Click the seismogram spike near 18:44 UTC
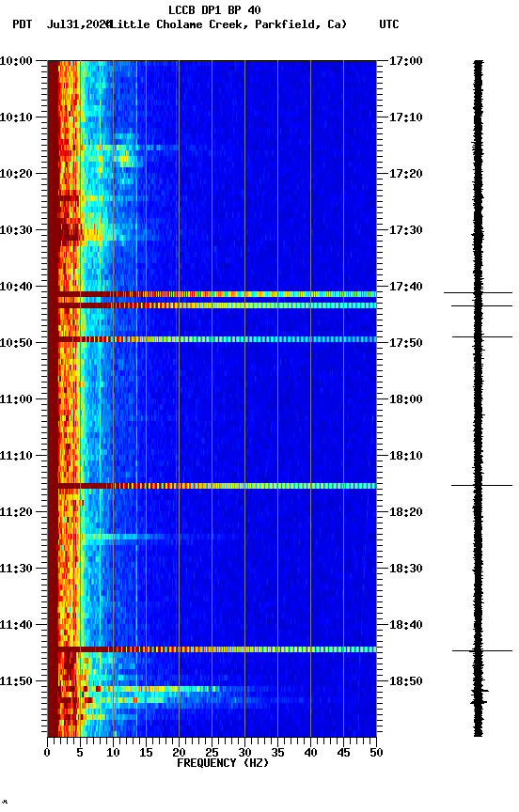Viewport: 519px width, 812px height. pos(481,650)
